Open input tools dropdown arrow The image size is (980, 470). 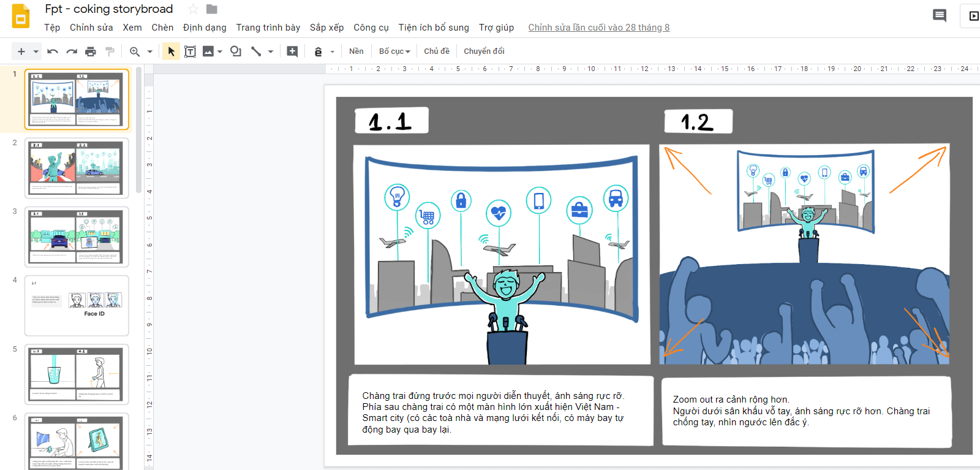[x=333, y=51]
